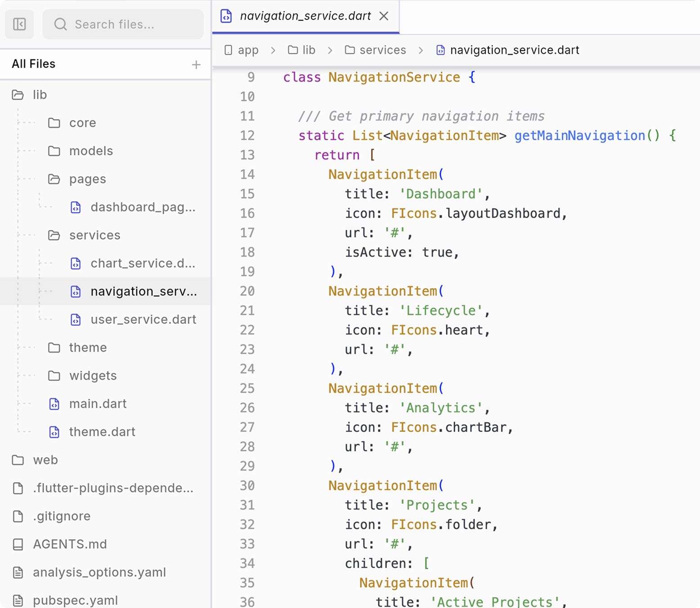Click the lib folder icon in breadcrumb

pos(293,50)
